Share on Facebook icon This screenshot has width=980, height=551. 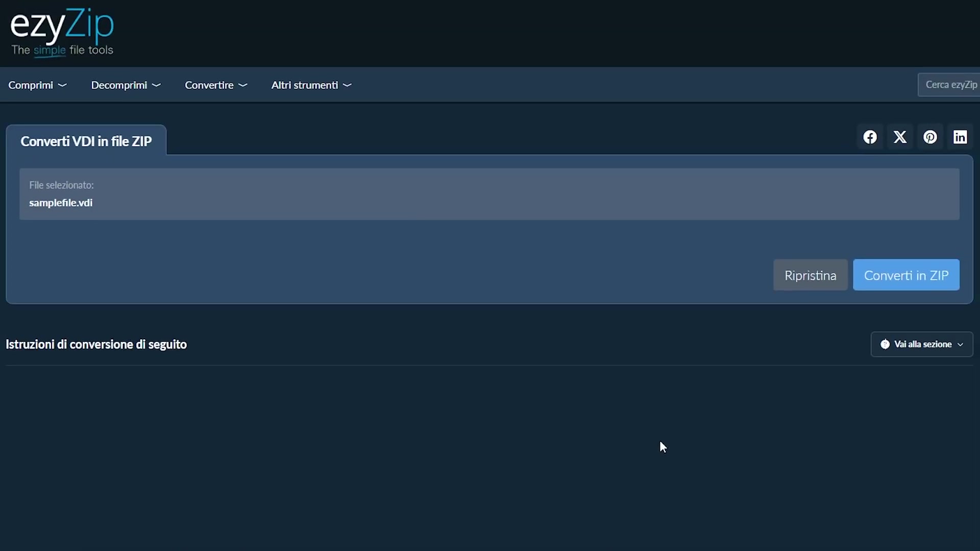tap(870, 137)
